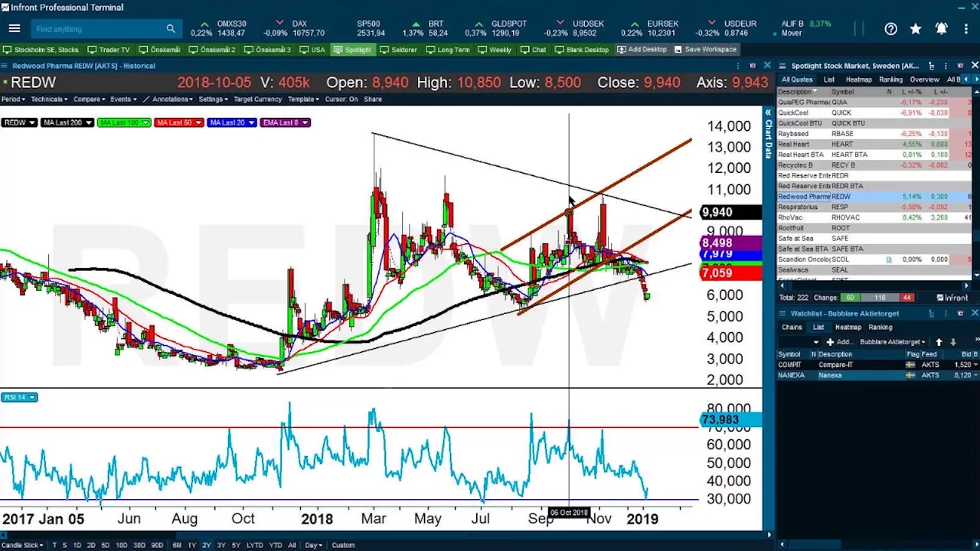
Task: Open the Day interval dropdown
Action: point(313,545)
